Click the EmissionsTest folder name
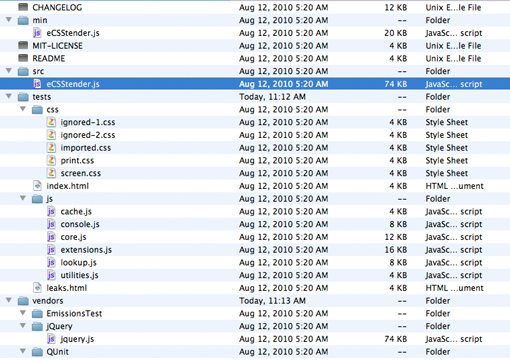The width and height of the screenshot is (510, 361). pyautogui.click(x=74, y=314)
